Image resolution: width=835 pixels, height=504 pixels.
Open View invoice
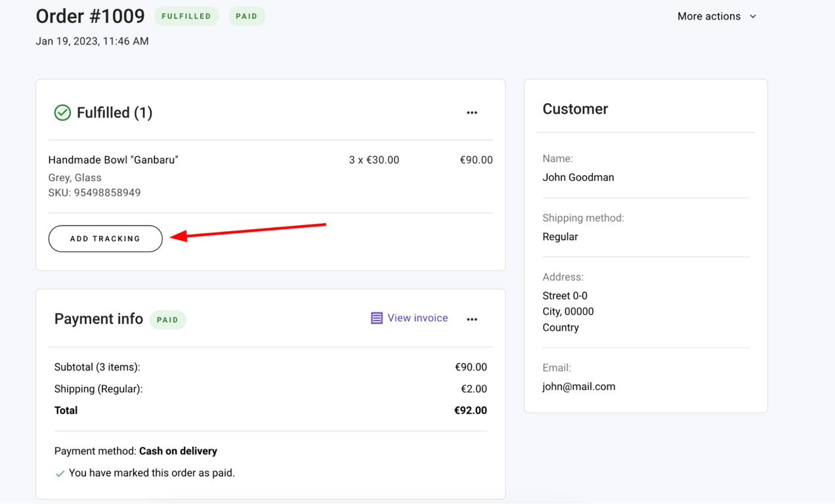(417, 318)
